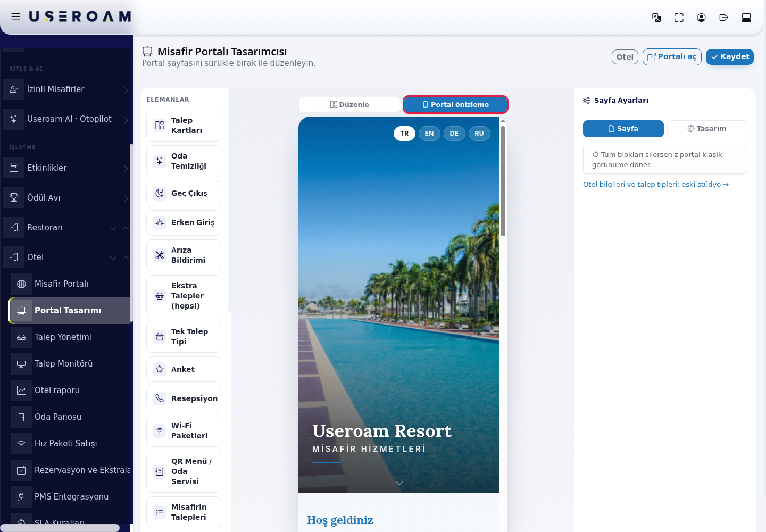This screenshot has height=532, width=766.
Task: Click the Ödül Avı trophy icon
Action: (14, 198)
